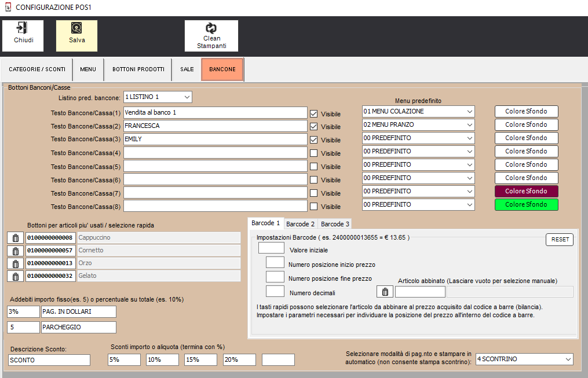588x378 pixels.
Task: Click the Chiudi exit icon button
Action: tap(23, 35)
